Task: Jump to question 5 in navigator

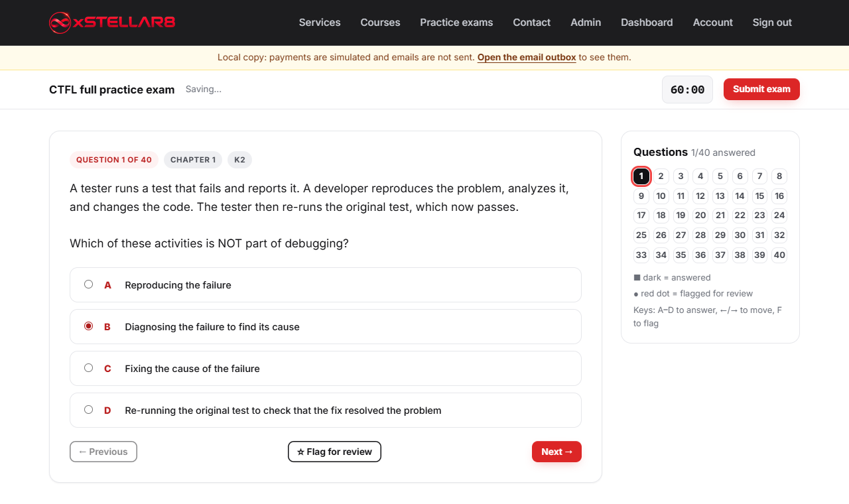Action: [x=720, y=176]
